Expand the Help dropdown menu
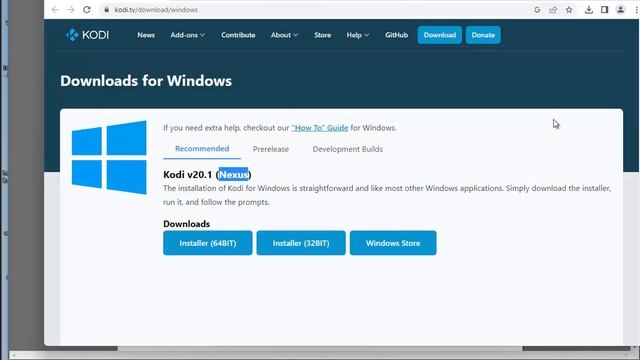The width and height of the screenshot is (640, 360). click(x=358, y=35)
